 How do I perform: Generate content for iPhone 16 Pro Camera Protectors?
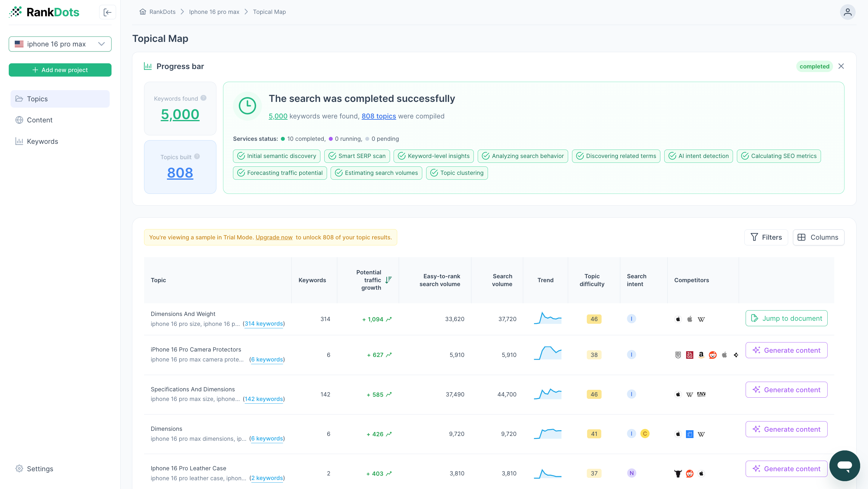786,351
